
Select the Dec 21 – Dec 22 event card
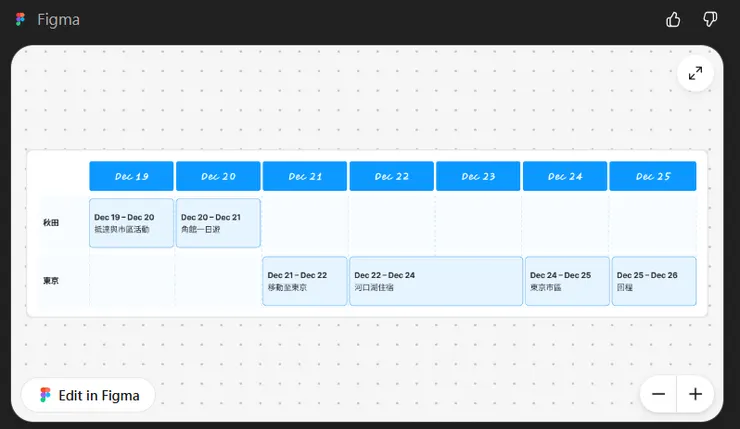tap(305, 281)
